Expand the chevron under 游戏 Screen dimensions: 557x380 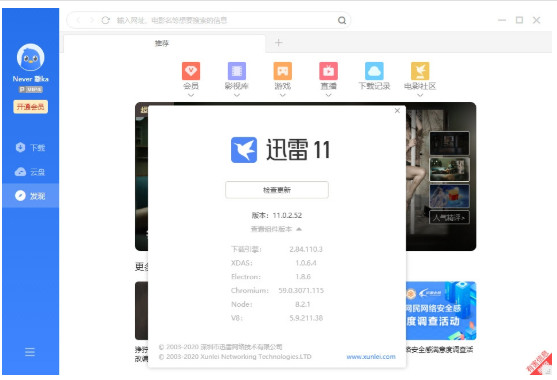coord(282,95)
